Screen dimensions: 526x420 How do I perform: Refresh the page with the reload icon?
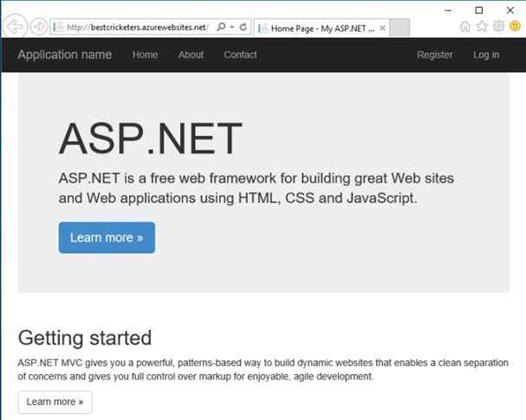(244, 27)
